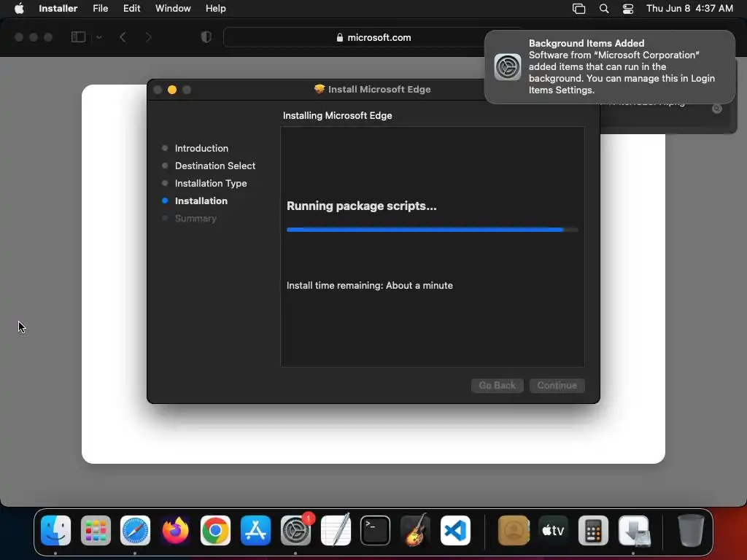The image size is (747, 560).
Task: Open TextEdit from the Dock
Action: [x=336, y=531]
